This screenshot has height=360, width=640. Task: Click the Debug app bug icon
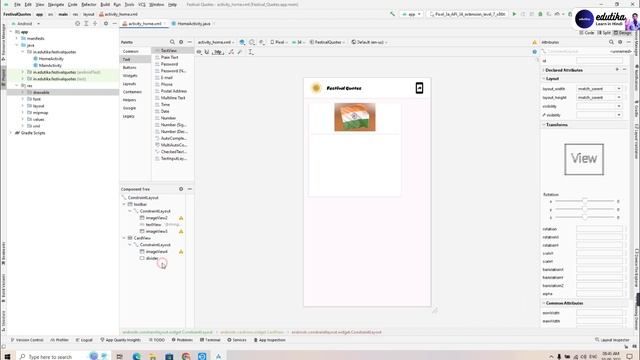[x=540, y=14]
